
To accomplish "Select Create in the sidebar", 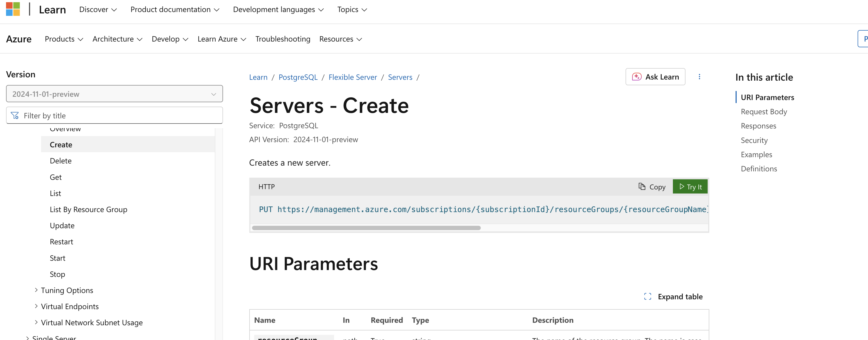I will [128, 144].
